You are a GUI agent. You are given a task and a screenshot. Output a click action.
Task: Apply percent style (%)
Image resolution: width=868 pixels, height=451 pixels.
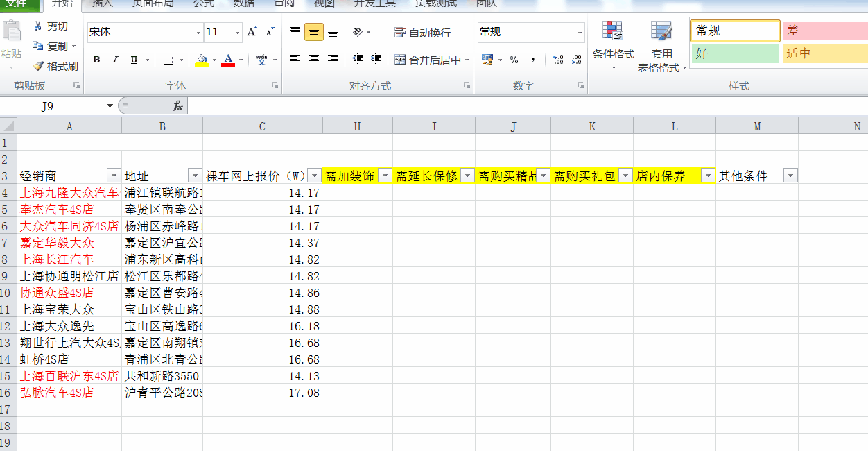coord(514,60)
